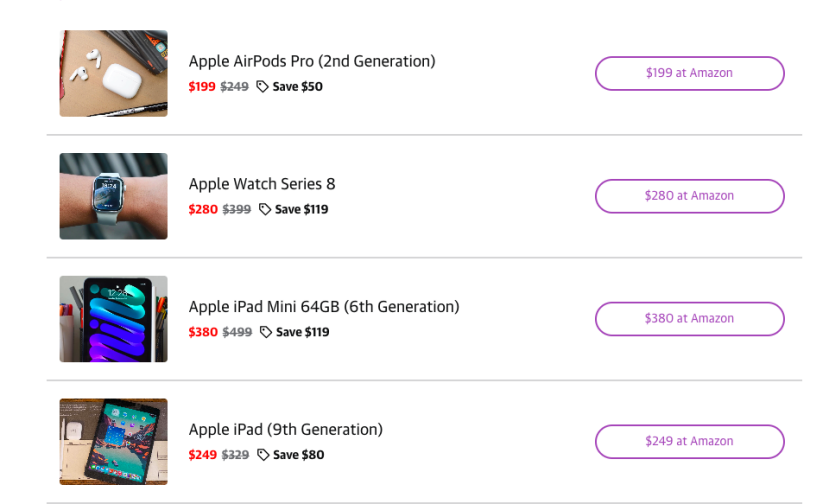
Task: Click the price tag icon beside Save $50
Action: (263, 87)
